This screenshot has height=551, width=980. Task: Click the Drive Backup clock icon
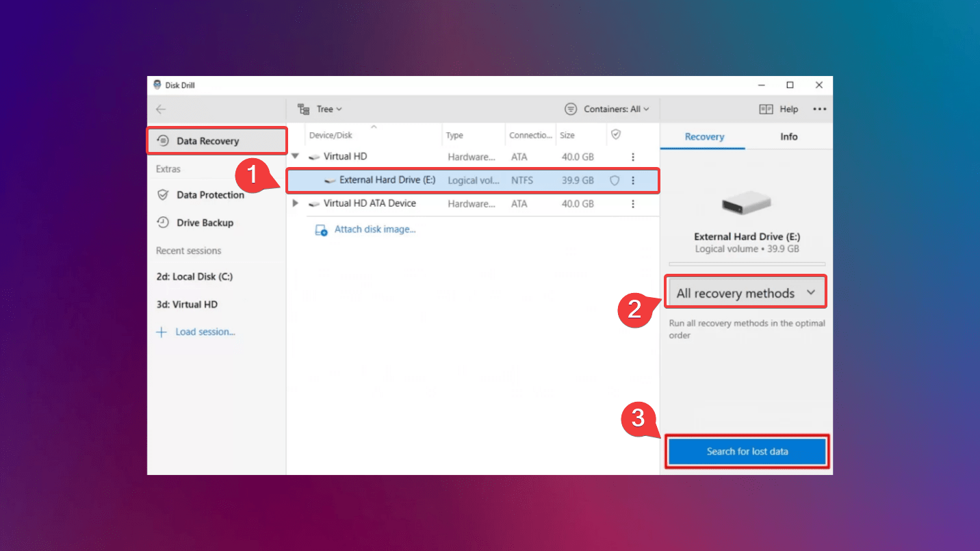(163, 222)
